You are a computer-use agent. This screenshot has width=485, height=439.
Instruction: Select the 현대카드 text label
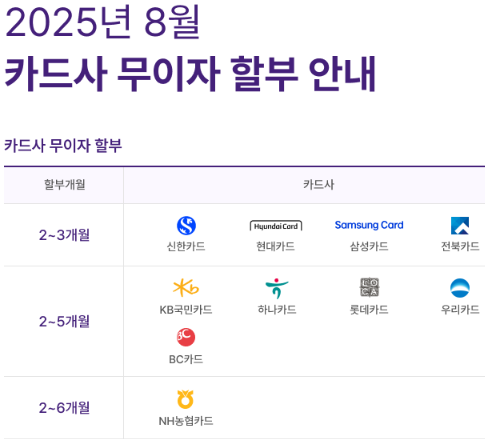click(276, 246)
